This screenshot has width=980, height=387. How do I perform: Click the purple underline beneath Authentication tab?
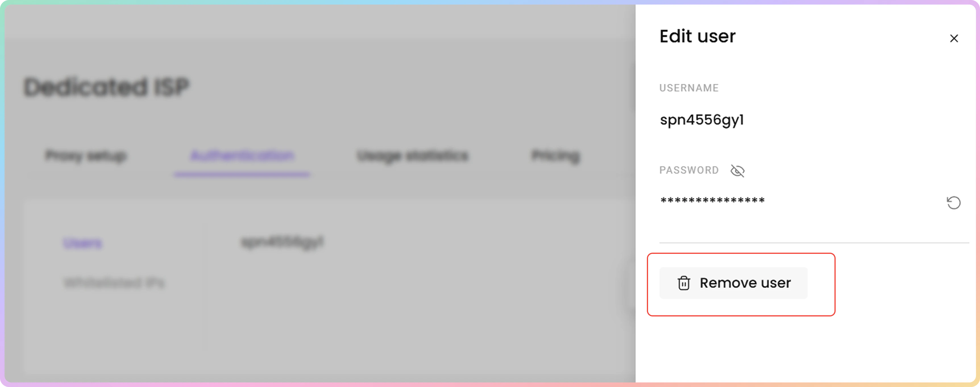pyautogui.click(x=242, y=174)
